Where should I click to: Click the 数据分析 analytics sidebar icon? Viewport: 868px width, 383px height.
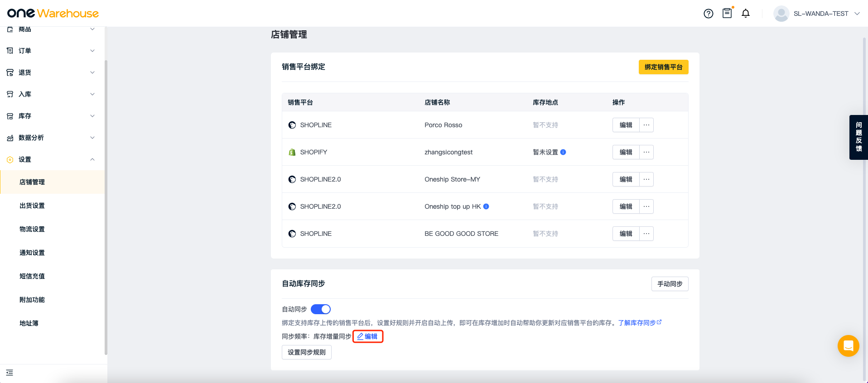10,138
